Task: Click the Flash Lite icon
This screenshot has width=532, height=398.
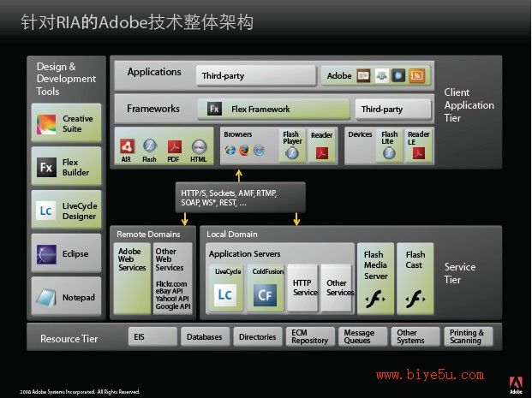Action: (x=389, y=153)
